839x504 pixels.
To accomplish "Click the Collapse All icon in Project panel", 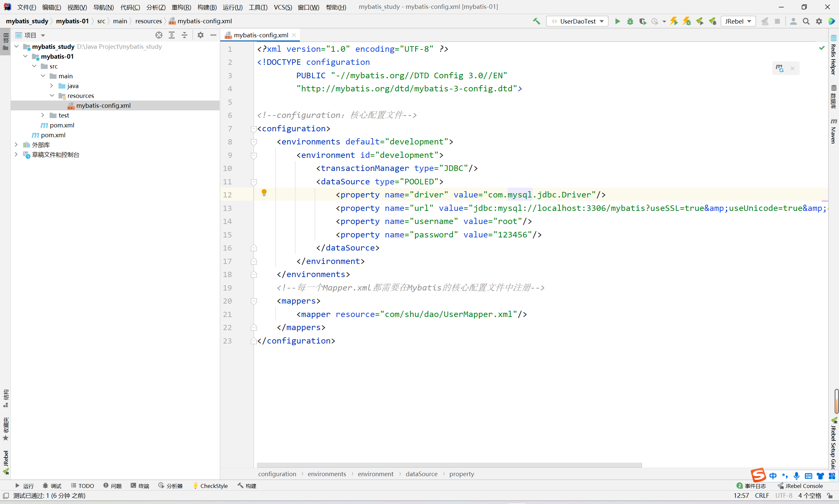I will click(185, 35).
